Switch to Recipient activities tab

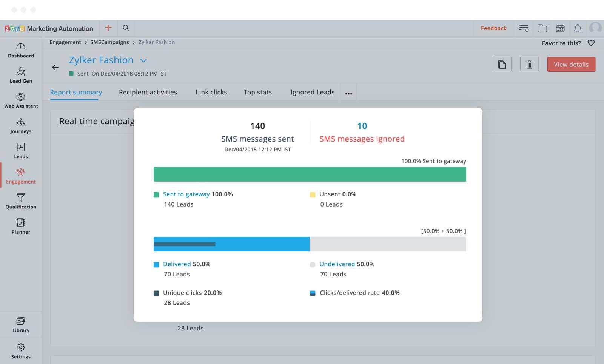pyautogui.click(x=148, y=92)
